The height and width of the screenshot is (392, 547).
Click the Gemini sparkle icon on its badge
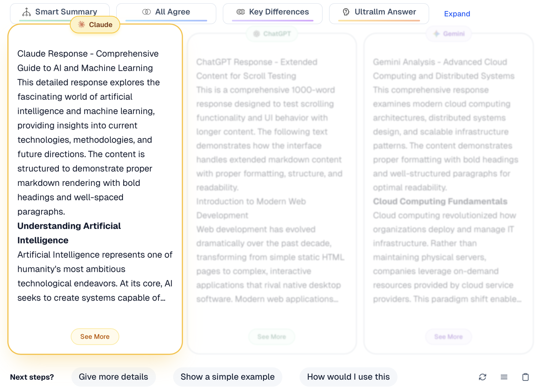click(x=436, y=34)
